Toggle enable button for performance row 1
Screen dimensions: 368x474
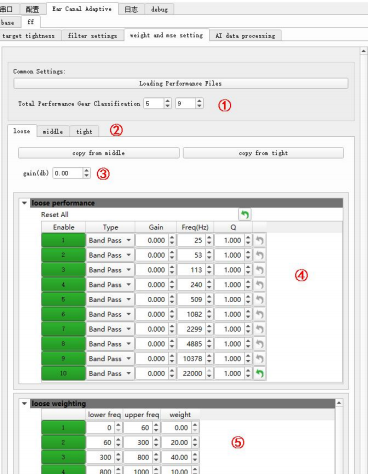[x=63, y=240]
